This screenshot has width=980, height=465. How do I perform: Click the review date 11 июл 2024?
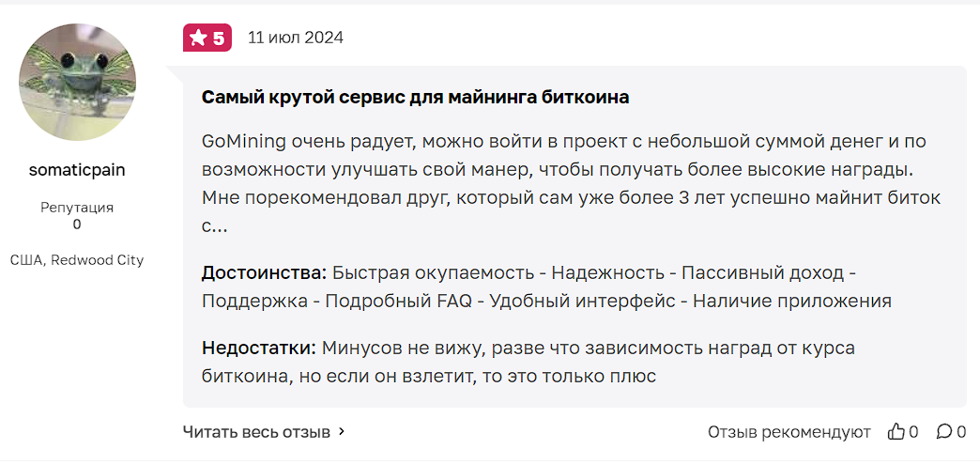point(295,38)
